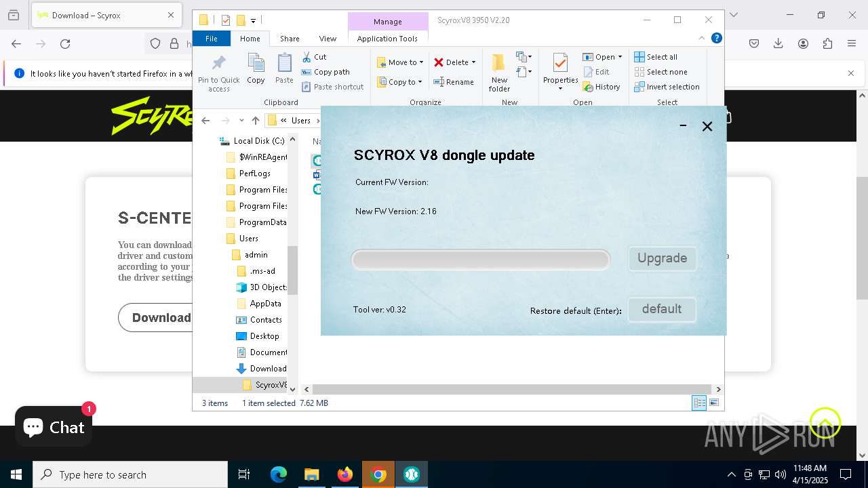Open the Move to dropdown
The image size is (868, 488).
[x=400, y=62]
